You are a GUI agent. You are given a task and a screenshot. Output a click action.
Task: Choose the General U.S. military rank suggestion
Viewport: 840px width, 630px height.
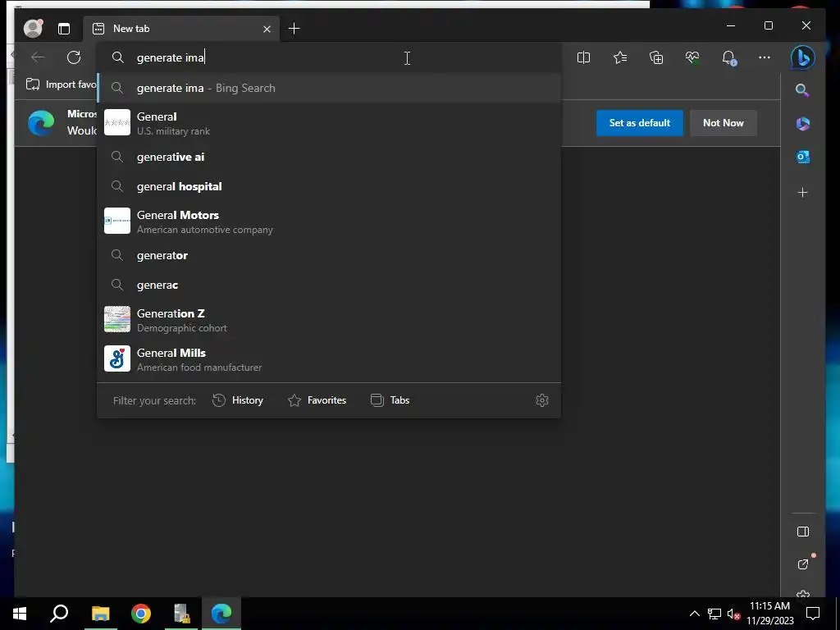pos(329,123)
